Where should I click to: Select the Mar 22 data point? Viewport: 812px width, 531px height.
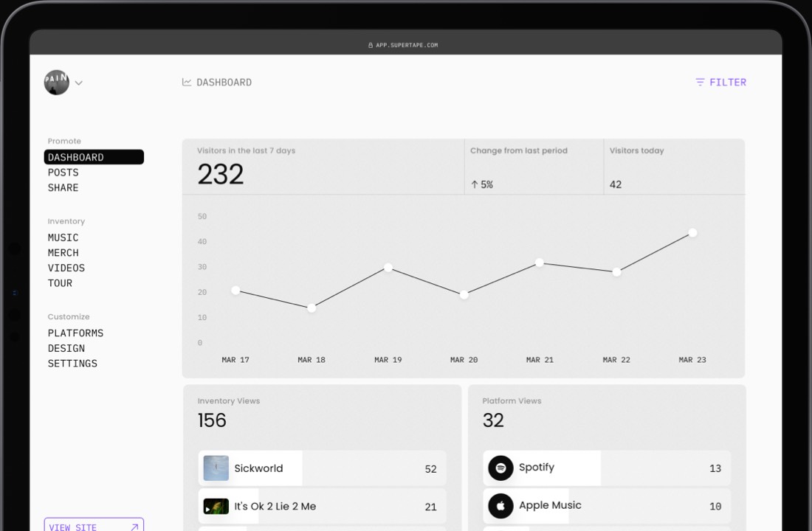[616, 271]
